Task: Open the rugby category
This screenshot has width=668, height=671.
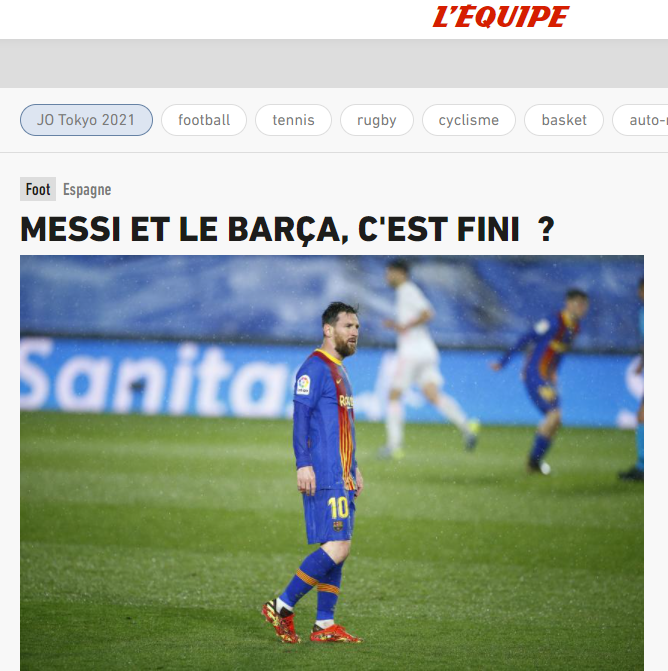Action: click(377, 120)
